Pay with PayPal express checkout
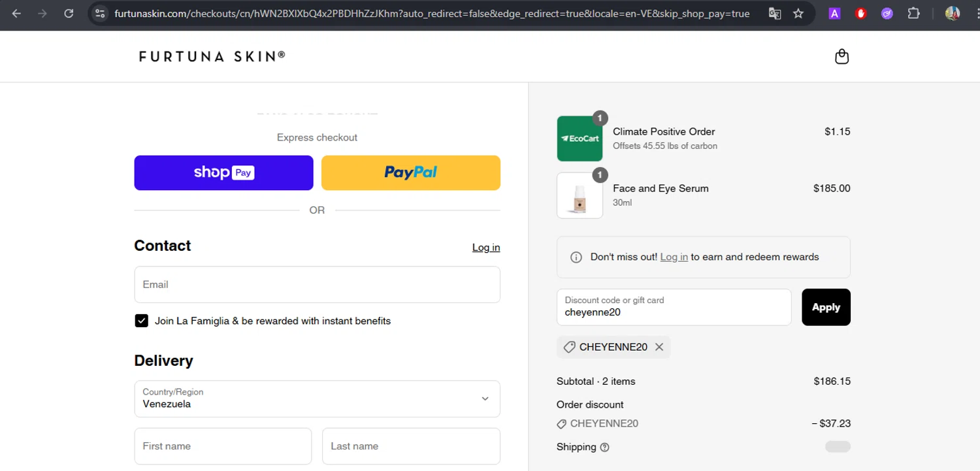The image size is (980, 471). [x=411, y=172]
